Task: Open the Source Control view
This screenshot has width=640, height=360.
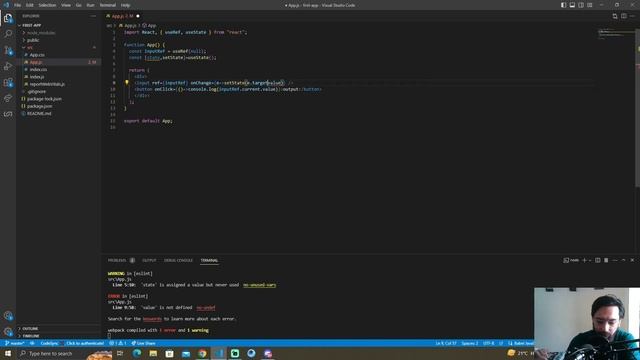Action: [8, 50]
